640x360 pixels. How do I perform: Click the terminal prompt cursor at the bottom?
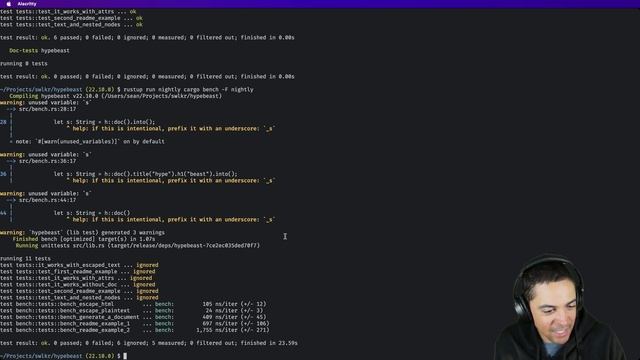point(125,356)
